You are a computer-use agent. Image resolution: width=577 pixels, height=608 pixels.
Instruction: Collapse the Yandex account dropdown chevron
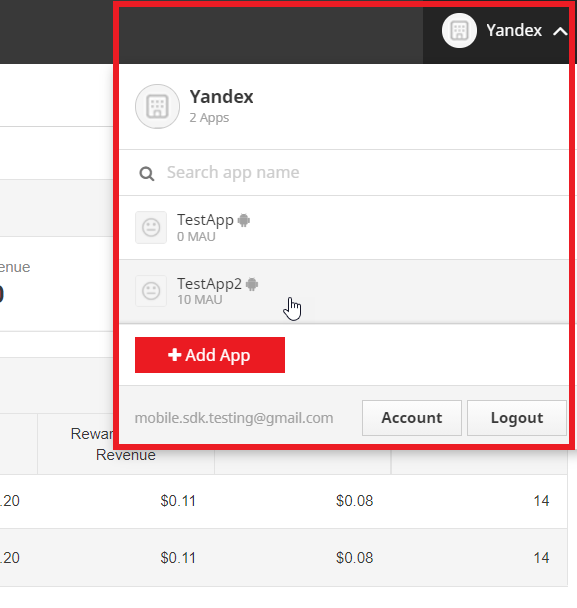click(x=560, y=31)
